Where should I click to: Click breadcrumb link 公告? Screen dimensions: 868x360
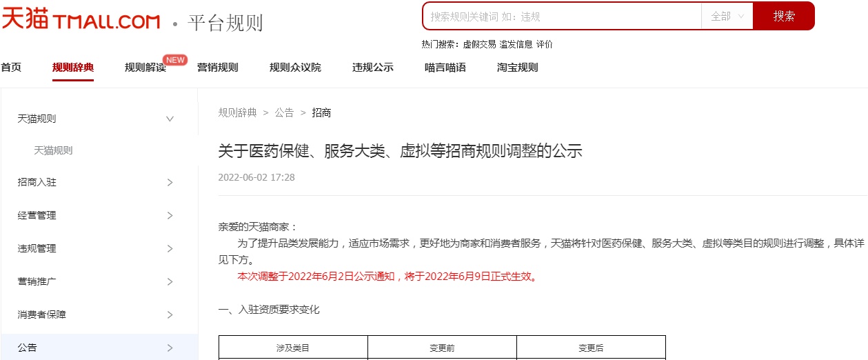[x=284, y=112]
